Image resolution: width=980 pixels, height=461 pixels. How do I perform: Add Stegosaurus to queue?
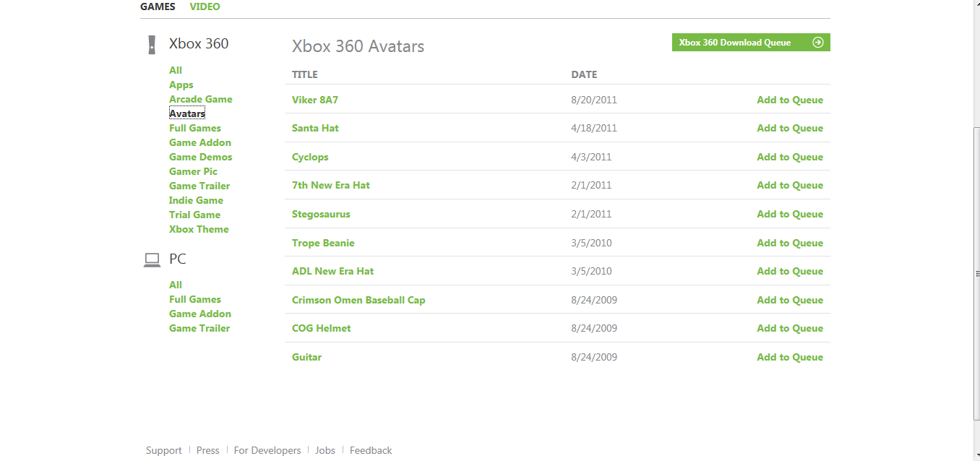pyautogui.click(x=790, y=214)
